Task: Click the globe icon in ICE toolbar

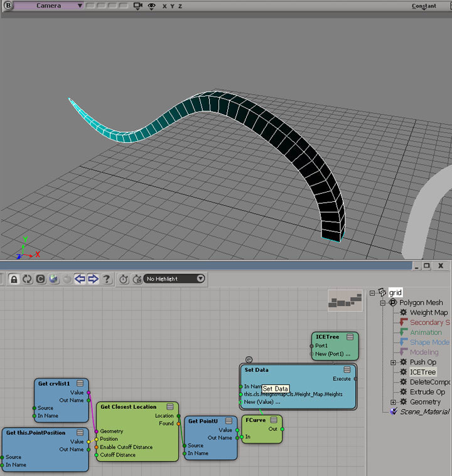Action: (x=53, y=279)
